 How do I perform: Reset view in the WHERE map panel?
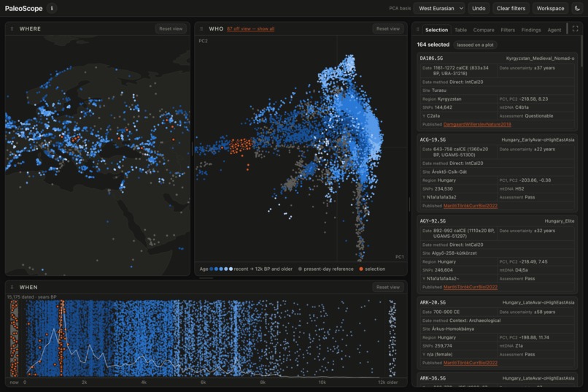[x=171, y=28]
